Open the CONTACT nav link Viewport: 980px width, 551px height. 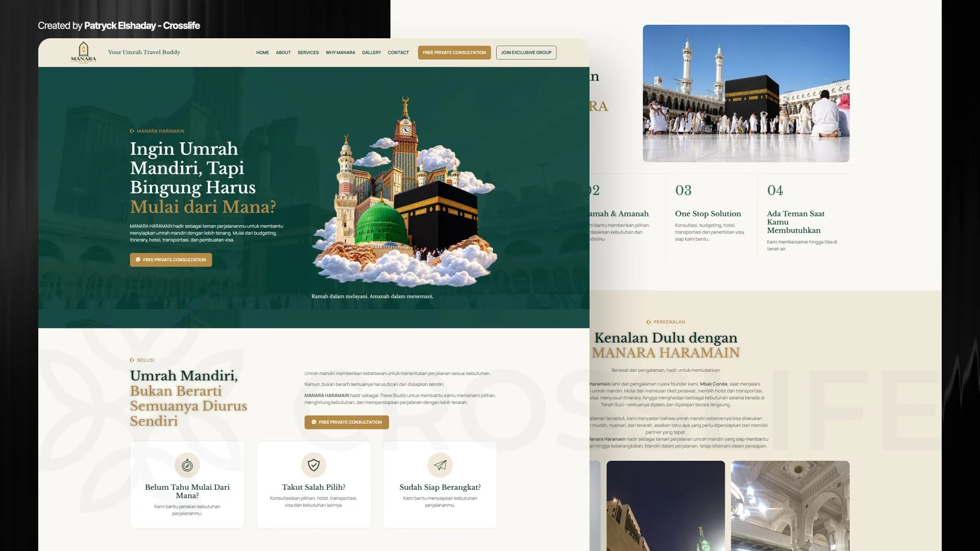(x=398, y=53)
